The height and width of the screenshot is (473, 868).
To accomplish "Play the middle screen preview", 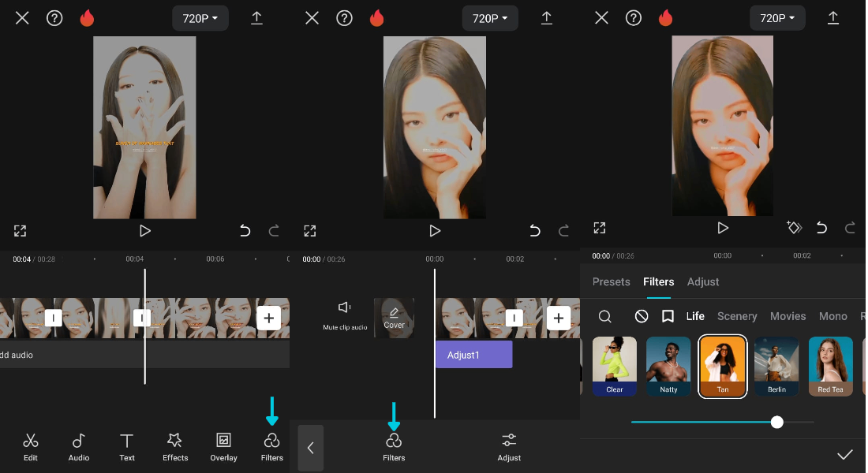I will pos(435,231).
